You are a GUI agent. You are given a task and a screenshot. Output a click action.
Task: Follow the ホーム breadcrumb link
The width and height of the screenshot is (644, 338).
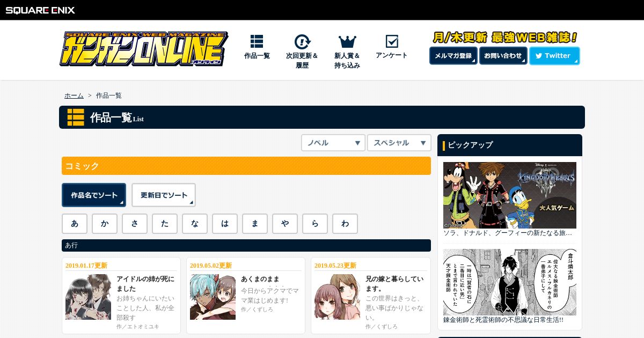(x=74, y=95)
